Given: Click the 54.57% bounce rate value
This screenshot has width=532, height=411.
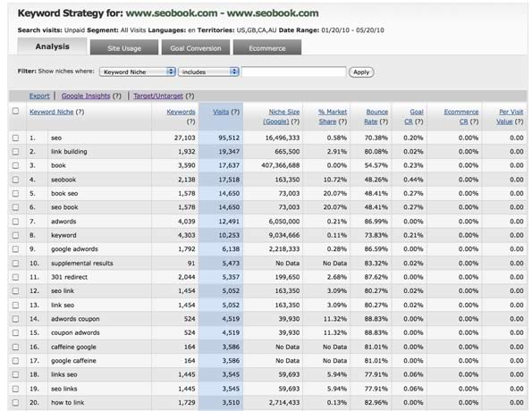Looking at the screenshot, I should click(x=376, y=165).
